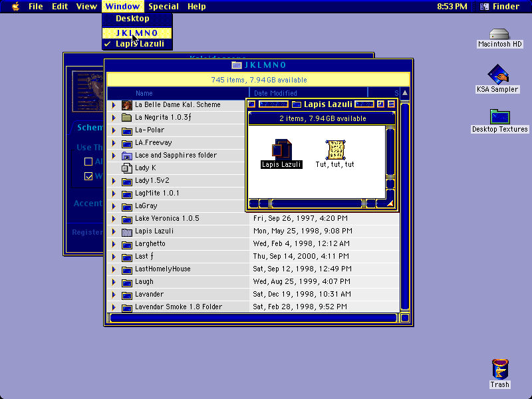Click the La Belle Dame Kal. Scheme icon

[x=126, y=105]
